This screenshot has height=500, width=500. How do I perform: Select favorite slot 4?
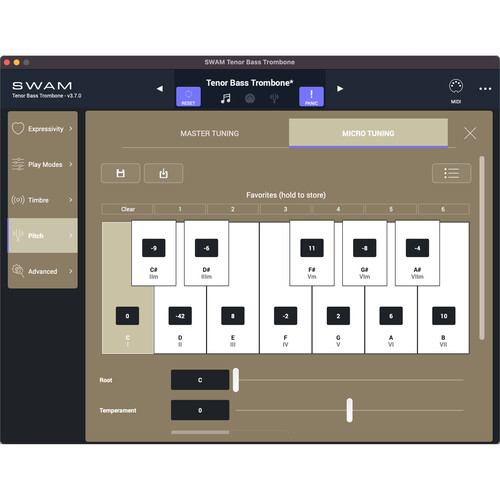(x=338, y=209)
